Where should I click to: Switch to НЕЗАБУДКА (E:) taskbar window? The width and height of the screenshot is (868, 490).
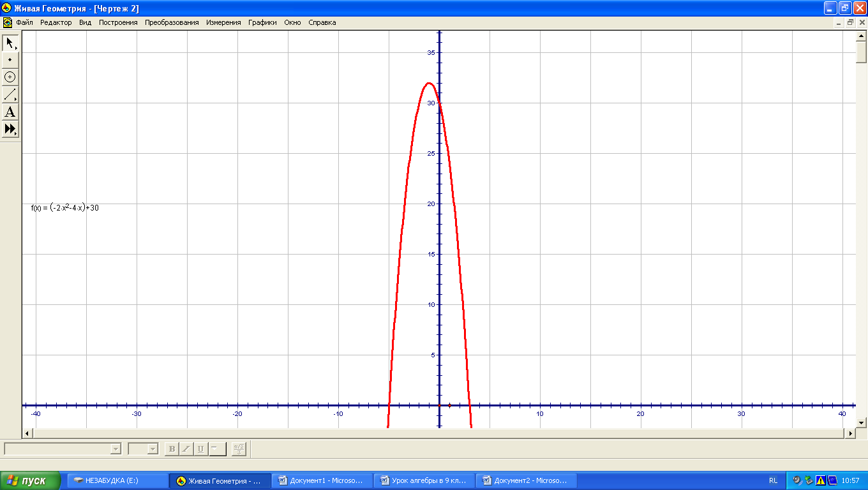(x=117, y=480)
